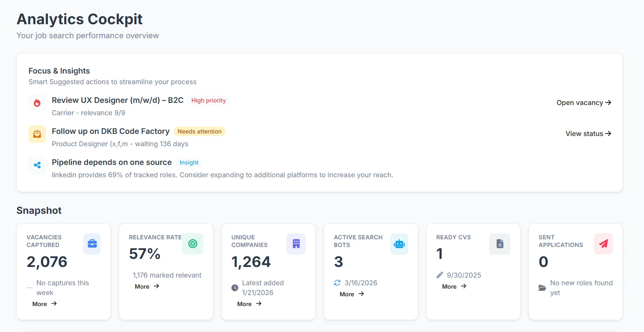The image size is (644, 332).
Task: Click the 9/30/2025 date on Ready CVs
Action: 464,275
